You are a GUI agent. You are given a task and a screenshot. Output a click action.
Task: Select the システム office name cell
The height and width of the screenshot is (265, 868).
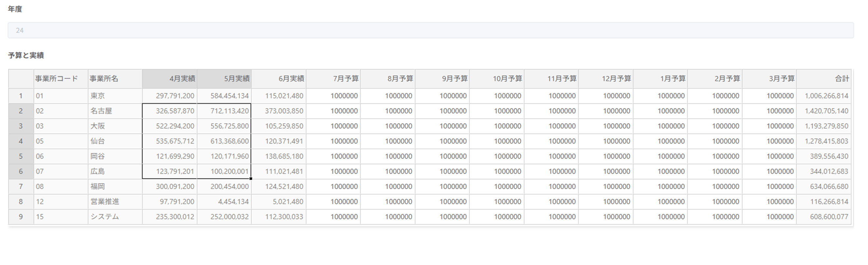[115, 217]
